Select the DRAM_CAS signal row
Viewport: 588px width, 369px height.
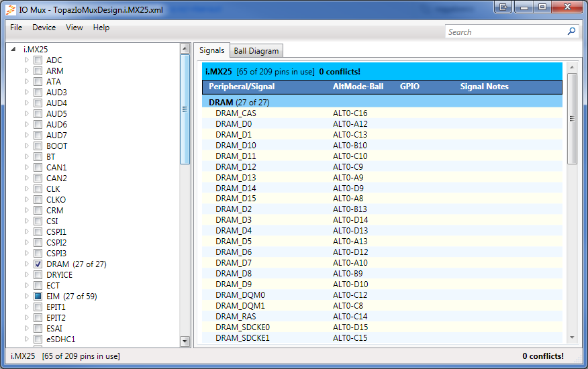click(x=382, y=113)
